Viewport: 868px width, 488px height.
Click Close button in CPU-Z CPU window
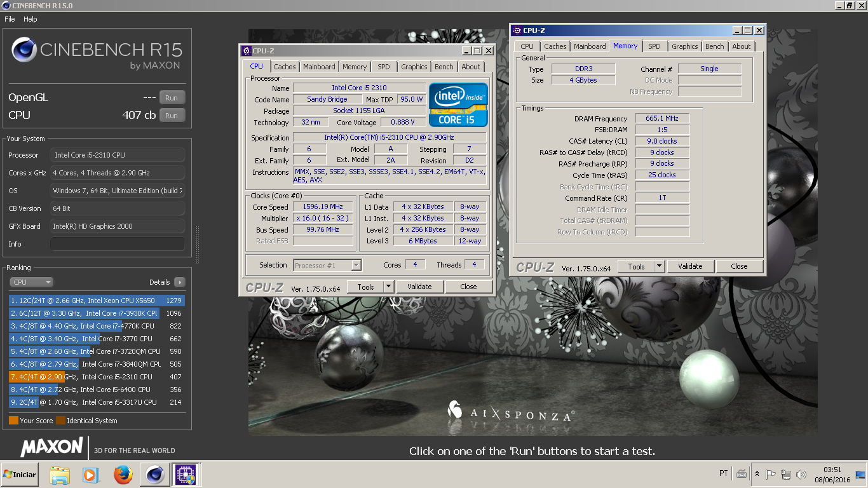468,287
